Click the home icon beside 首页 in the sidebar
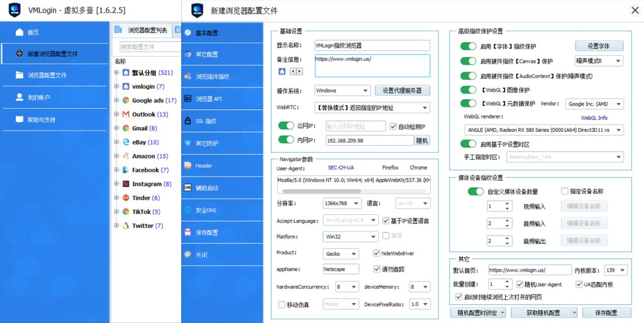 19,32
